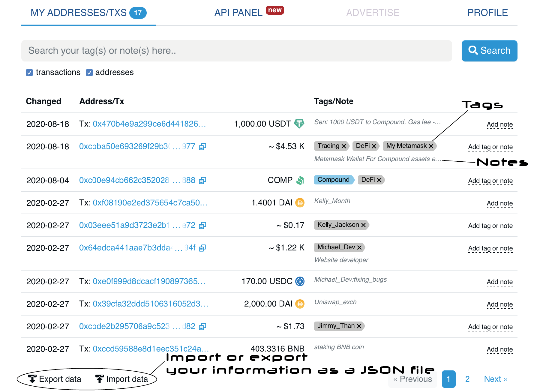537x392 pixels.
Task: Toggle the addresses filter checkbox
Action: (x=89, y=73)
